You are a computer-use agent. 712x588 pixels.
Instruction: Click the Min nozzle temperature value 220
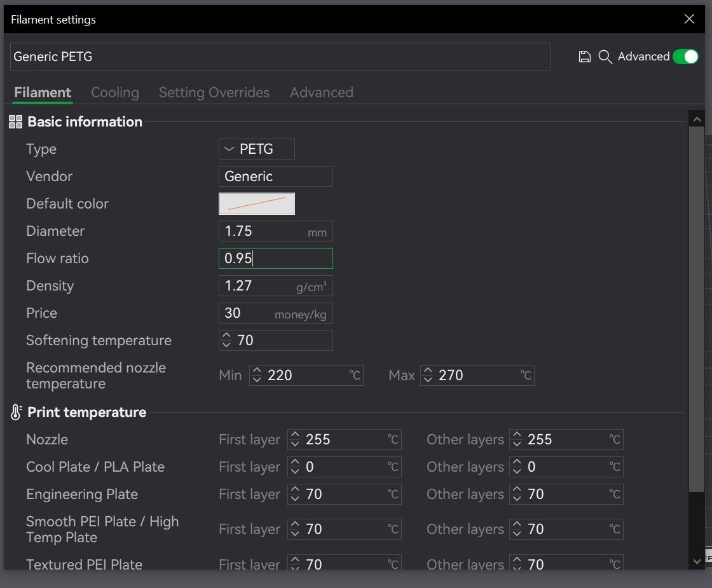click(x=280, y=376)
